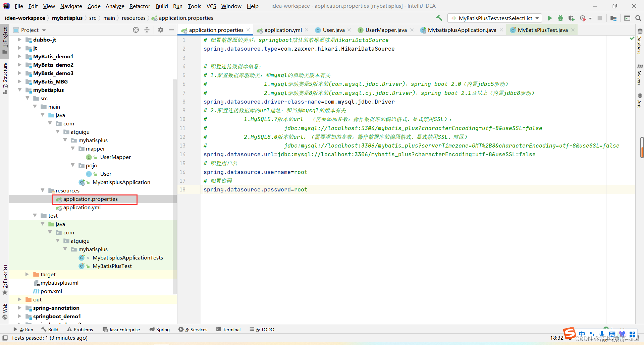This screenshot has width=644, height=345.
Task: Switch to the UserMapper.java tab
Action: [x=386, y=30]
